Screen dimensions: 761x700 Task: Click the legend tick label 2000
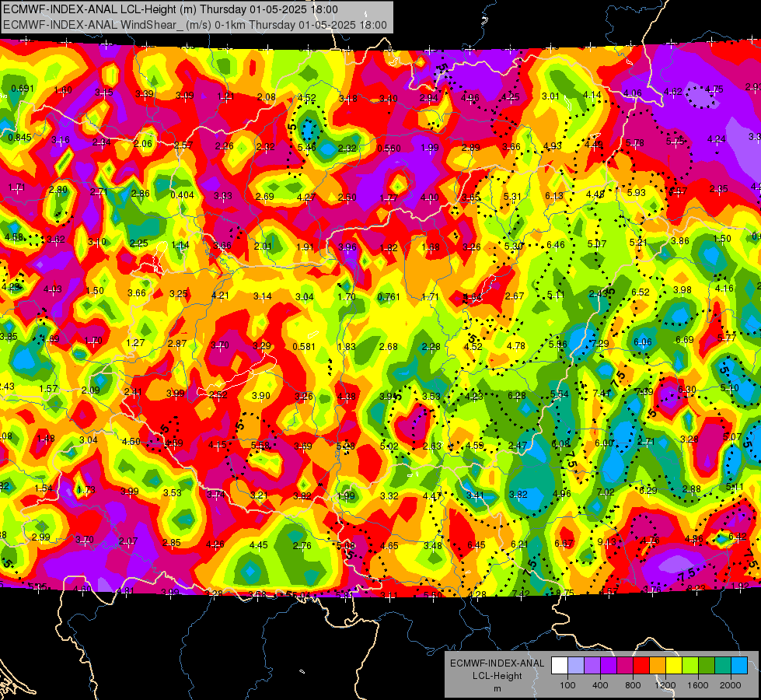tap(731, 685)
